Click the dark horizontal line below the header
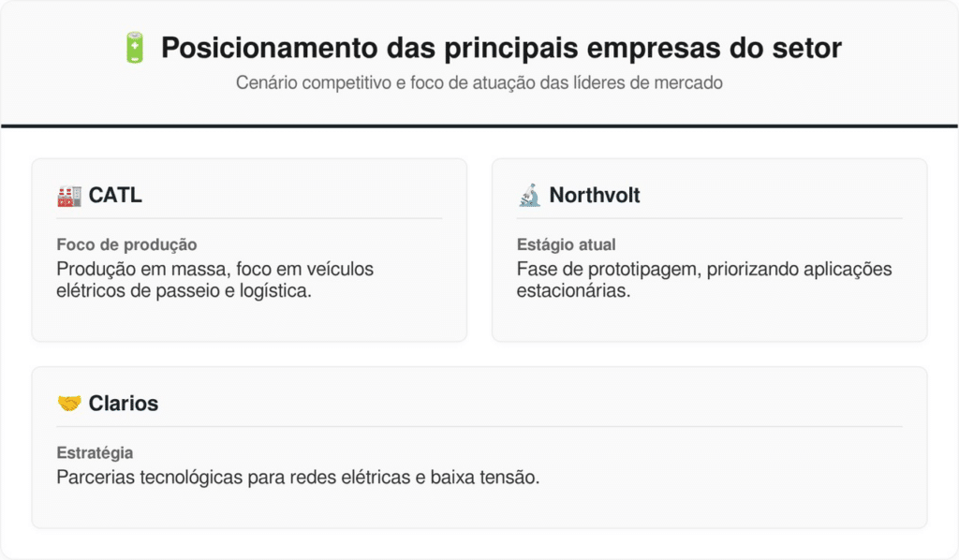The height and width of the screenshot is (560, 959). (479, 125)
